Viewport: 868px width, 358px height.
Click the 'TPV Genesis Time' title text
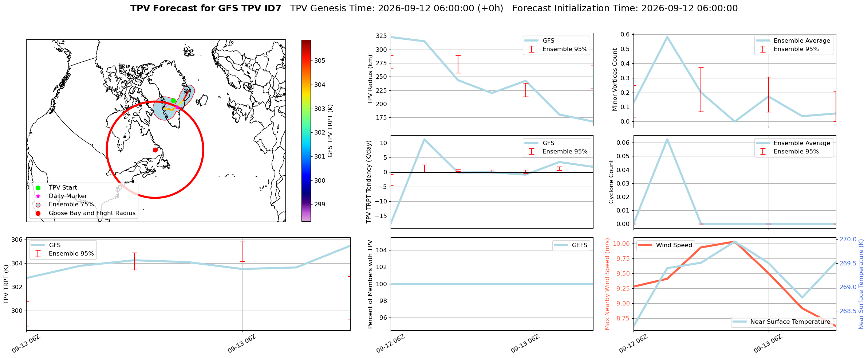(397, 8)
